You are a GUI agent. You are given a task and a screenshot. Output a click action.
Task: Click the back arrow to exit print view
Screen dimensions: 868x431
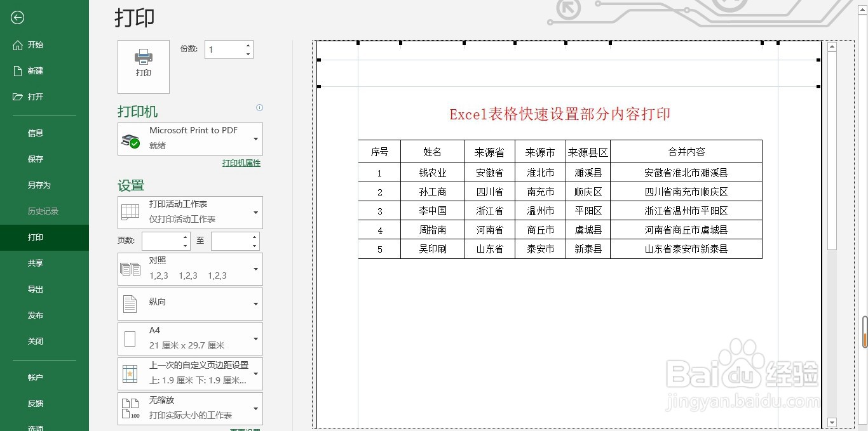[x=17, y=17]
